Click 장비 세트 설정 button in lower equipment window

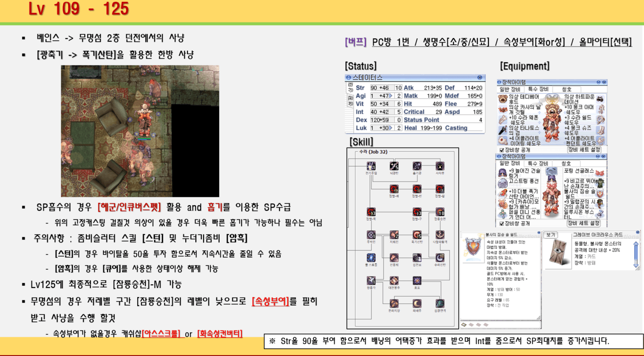(x=584, y=223)
